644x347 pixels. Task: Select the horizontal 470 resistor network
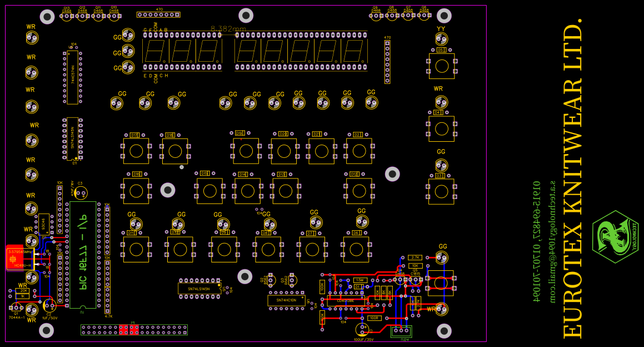158,15
